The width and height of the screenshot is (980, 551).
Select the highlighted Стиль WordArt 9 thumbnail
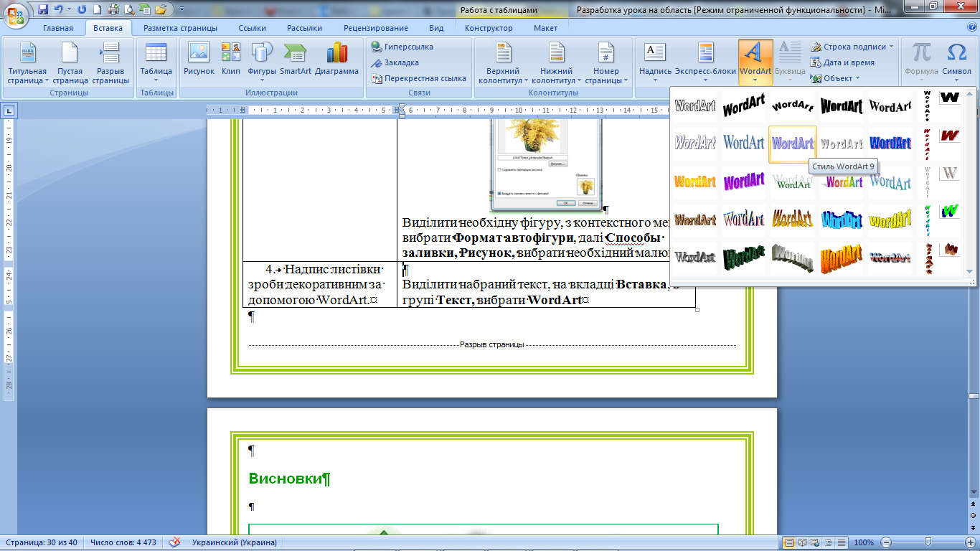tap(793, 144)
